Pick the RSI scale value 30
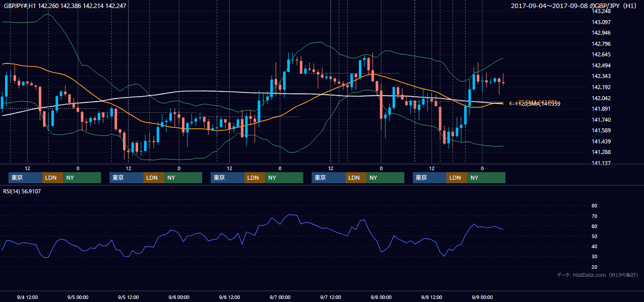This screenshot has width=644, height=302. pos(594,257)
